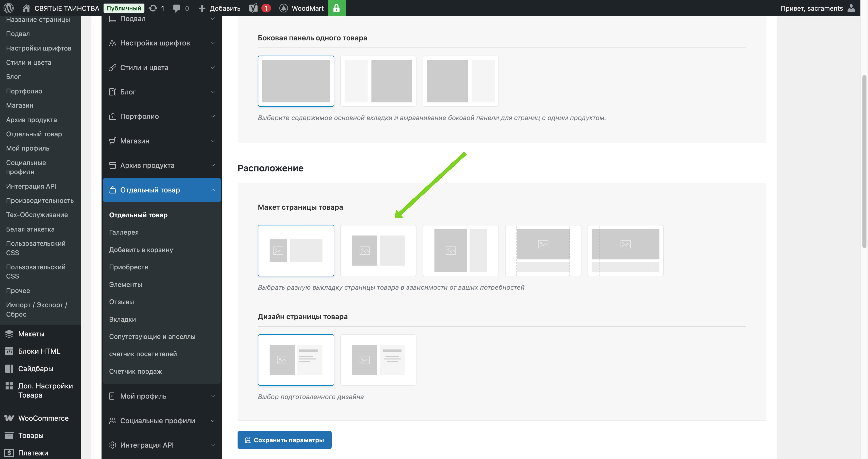Click the Сохранить параметры button

click(284, 440)
